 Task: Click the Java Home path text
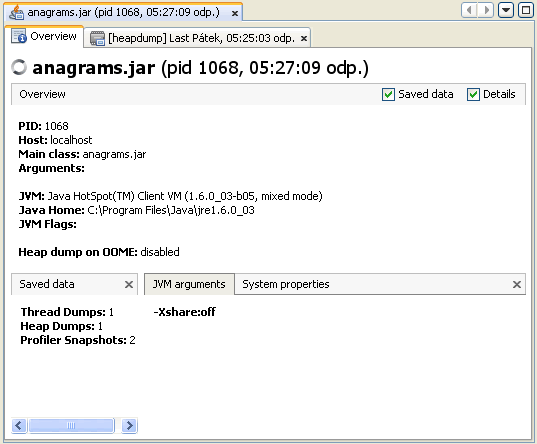[171, 210]
